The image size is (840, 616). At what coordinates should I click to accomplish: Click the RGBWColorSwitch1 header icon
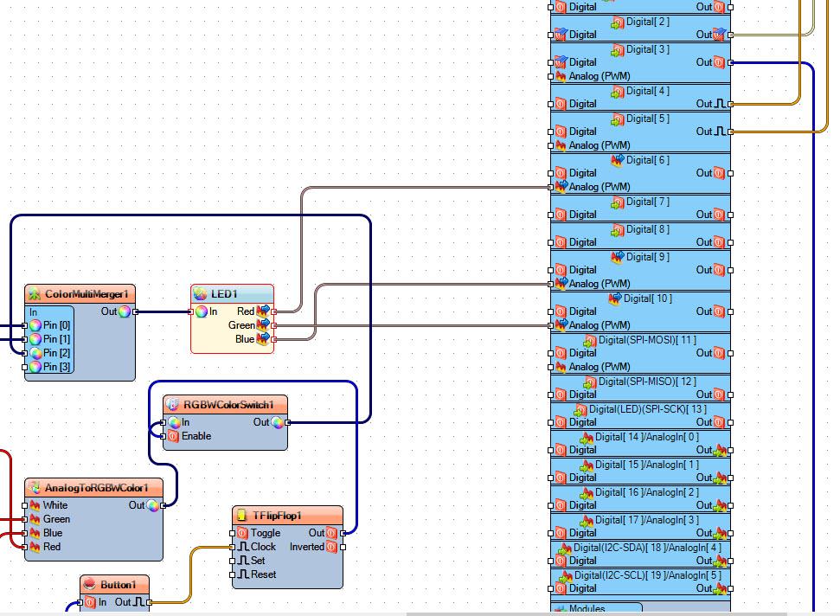(172, 404)
